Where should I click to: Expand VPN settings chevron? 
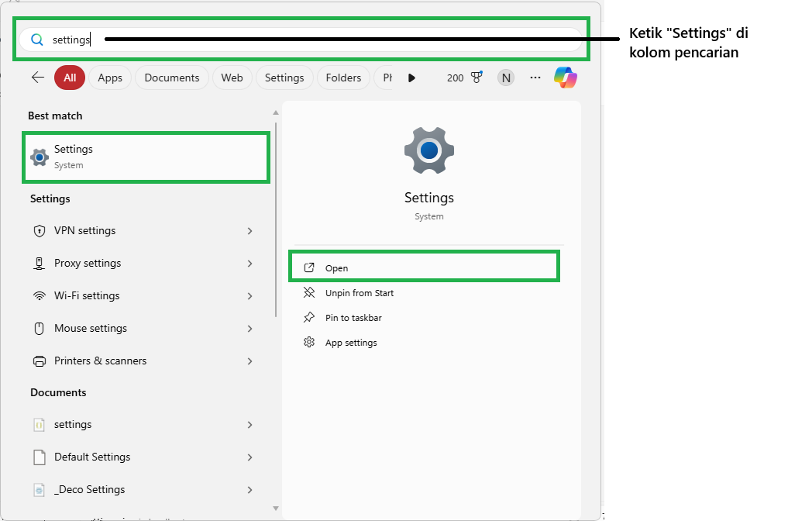pos(250,231)
